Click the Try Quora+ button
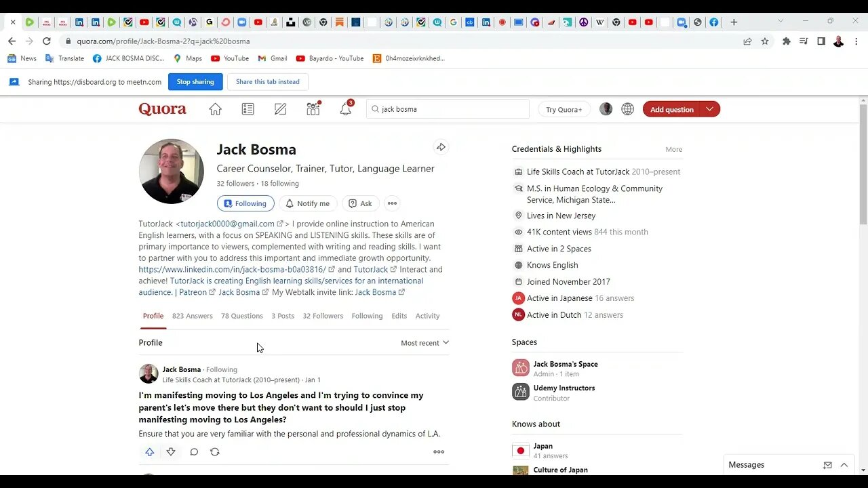 (x=564, y=109)
